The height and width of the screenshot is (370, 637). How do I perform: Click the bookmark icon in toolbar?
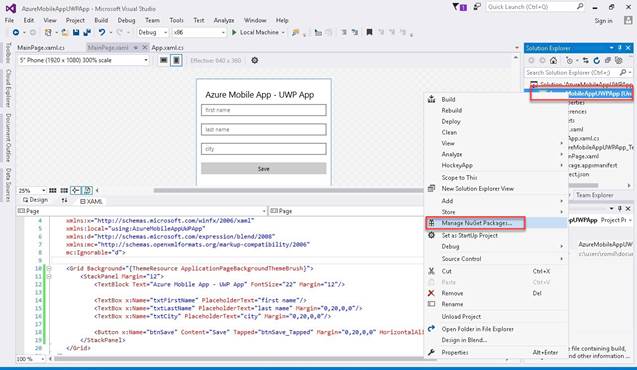369,32
